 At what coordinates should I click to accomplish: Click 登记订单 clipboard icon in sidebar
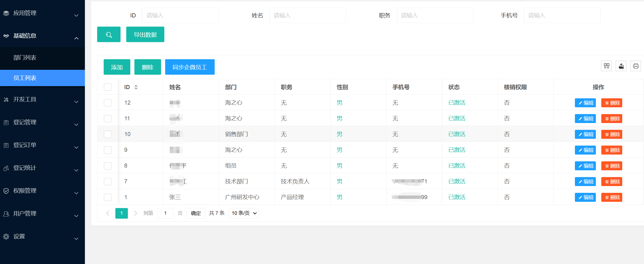pyautogui.click(x=6, y=145)
